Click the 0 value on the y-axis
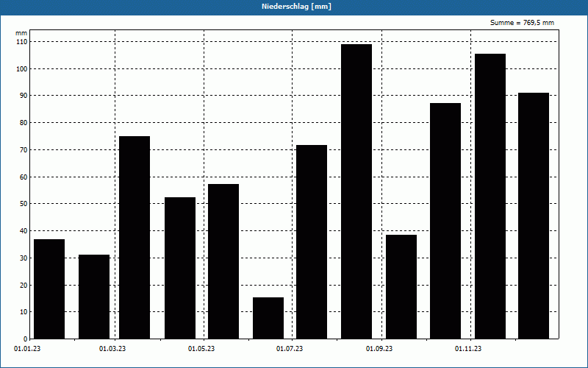 click(26, 339)
